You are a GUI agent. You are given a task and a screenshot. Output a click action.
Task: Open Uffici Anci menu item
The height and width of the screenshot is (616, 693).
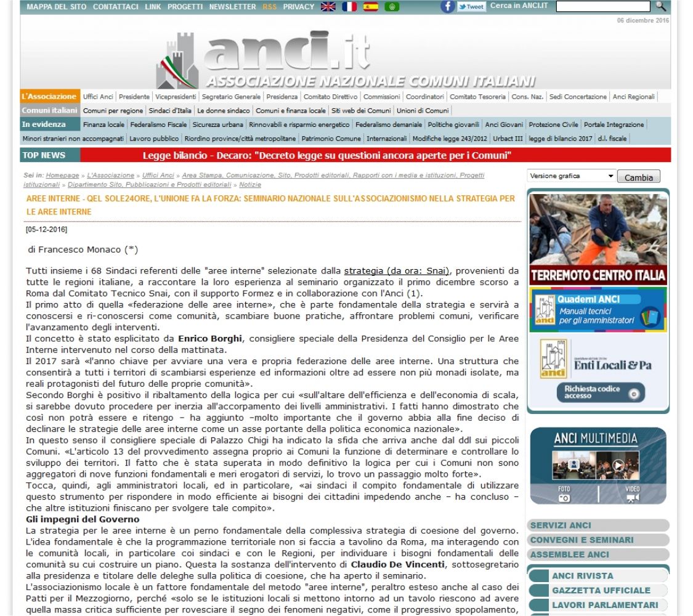click(x=98, y=97)
